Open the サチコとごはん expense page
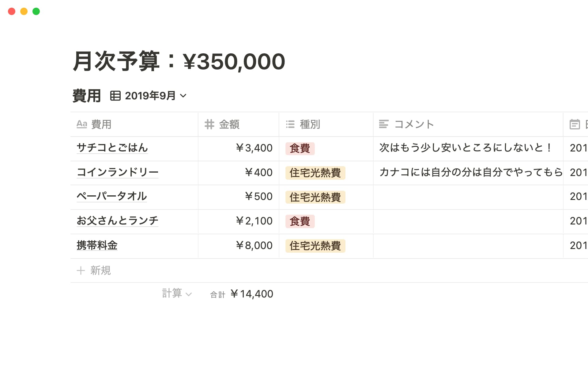This screenshot has width=588, height=368. coord(112,148)
